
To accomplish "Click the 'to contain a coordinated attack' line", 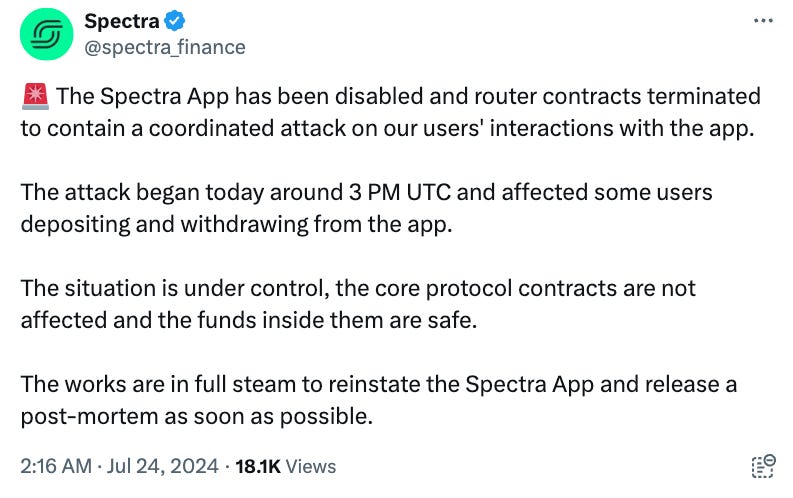I will 387,128.
